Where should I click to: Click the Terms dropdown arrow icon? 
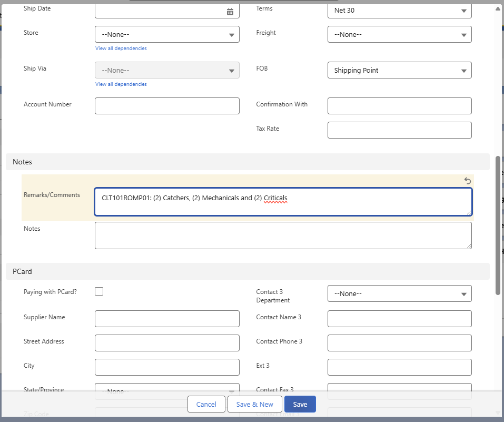tap(463, 11)
